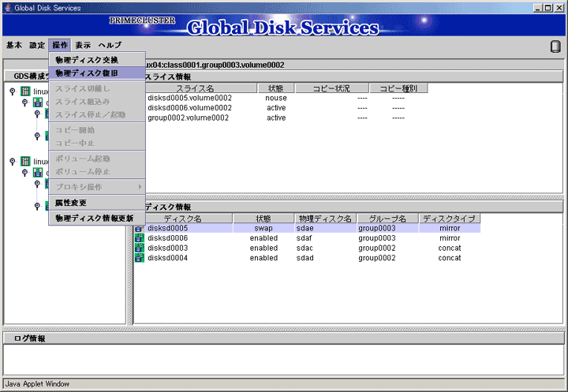
Task: Click second linux node server icon
Action: click(25, 161)
